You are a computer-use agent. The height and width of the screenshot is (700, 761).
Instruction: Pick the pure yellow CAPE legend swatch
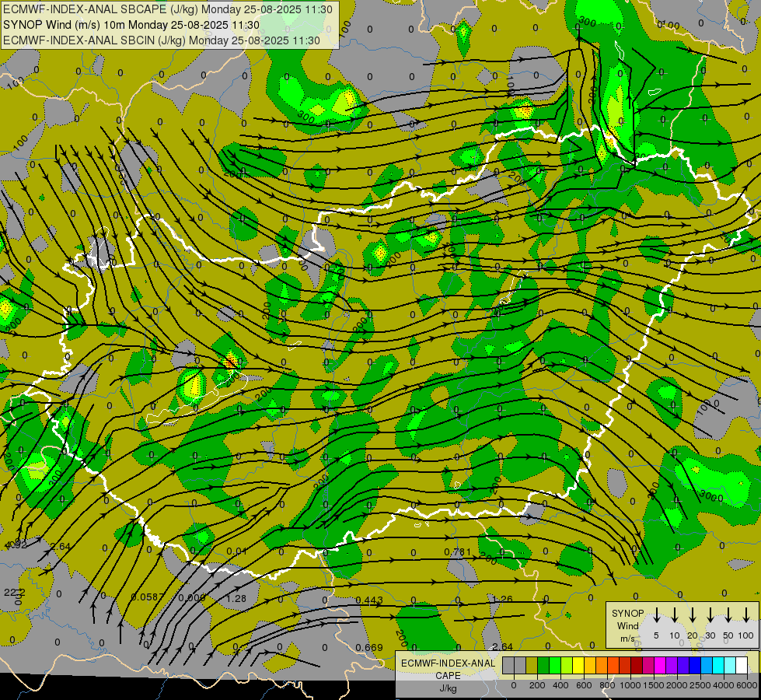coord(578,666)
